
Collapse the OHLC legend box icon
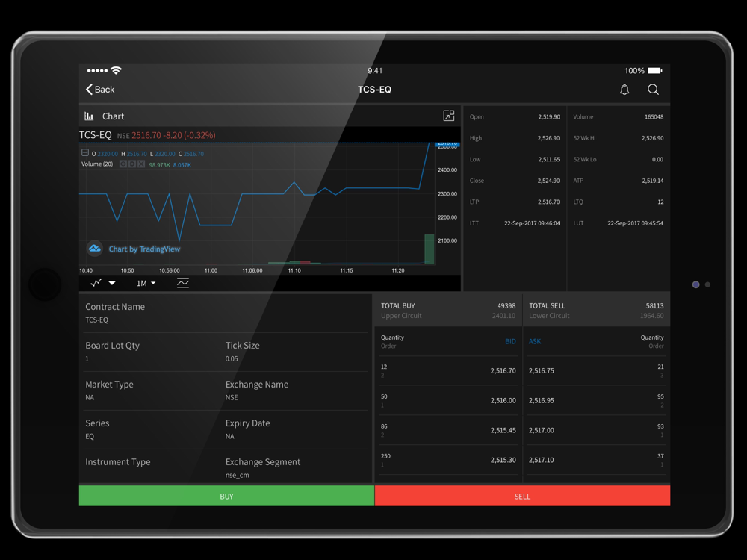tap(85, 153)
